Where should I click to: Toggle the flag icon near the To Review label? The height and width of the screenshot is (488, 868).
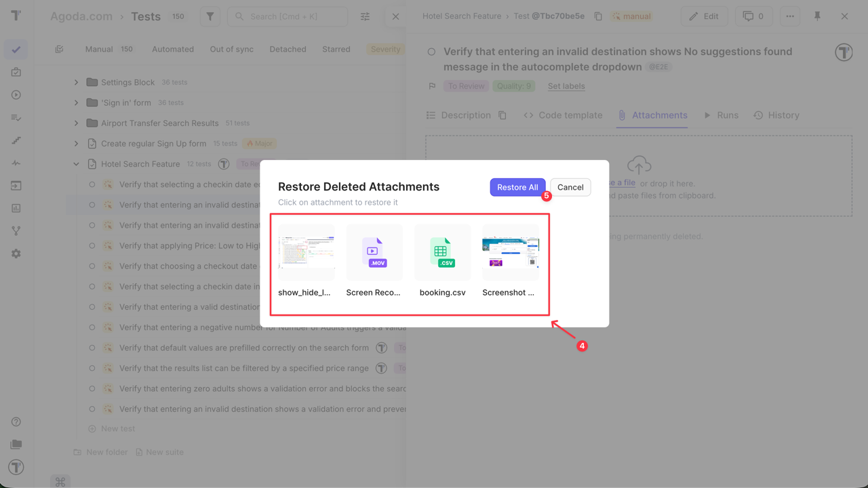[x=431, y=86]
